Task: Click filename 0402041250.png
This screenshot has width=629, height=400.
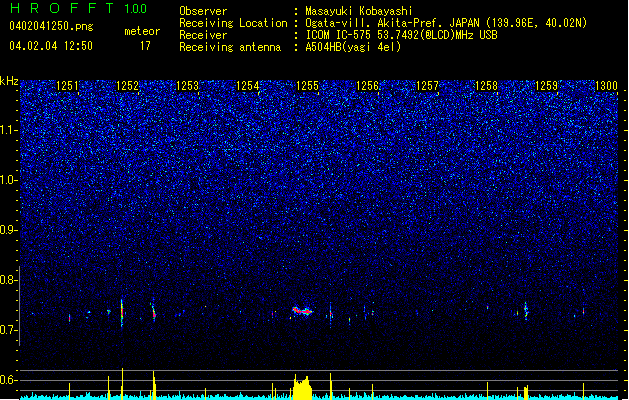Action: pos(51,26)
